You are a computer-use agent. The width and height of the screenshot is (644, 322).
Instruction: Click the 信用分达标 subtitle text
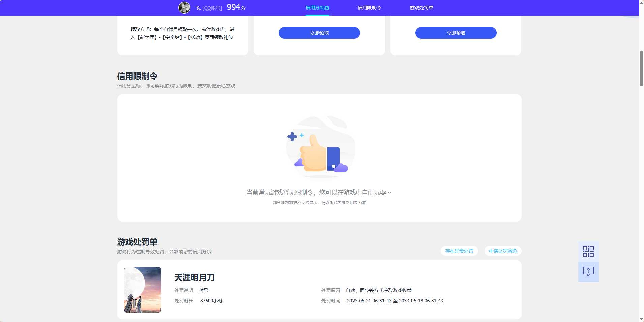tap(176, 86)
